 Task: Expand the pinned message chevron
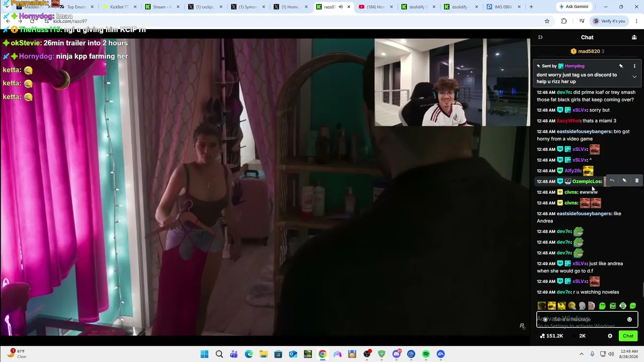pos(634,77)
